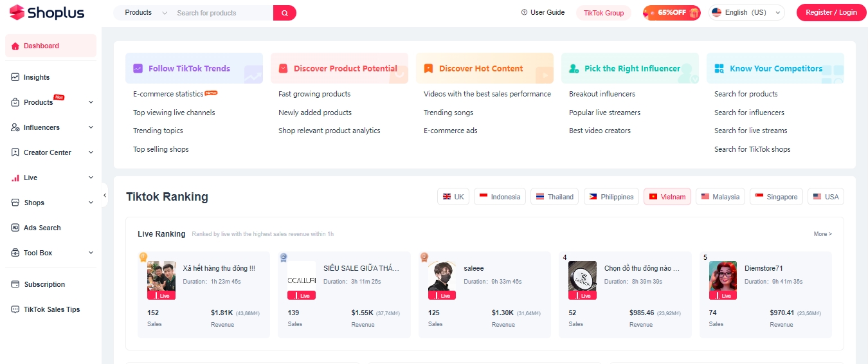The image size is (868, 364).
Task: Click the silver second-place medal icon
Action: 284,257
